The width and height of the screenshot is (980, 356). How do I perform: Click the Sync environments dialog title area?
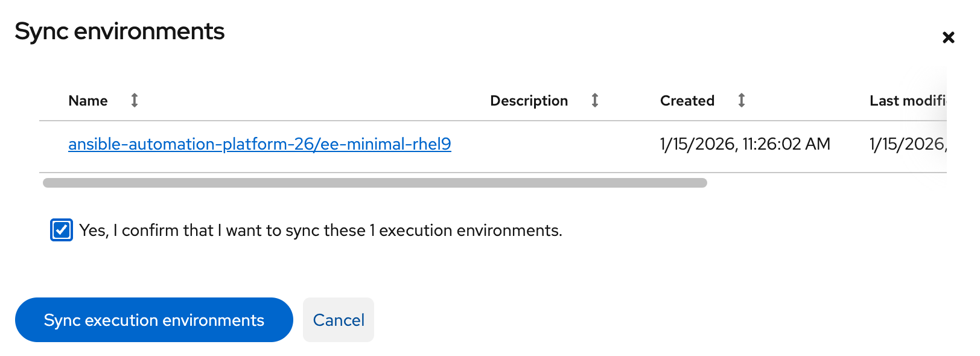(120, 31)
